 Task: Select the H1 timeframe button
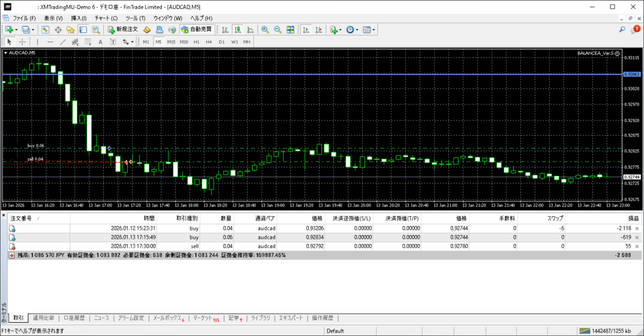197,42
